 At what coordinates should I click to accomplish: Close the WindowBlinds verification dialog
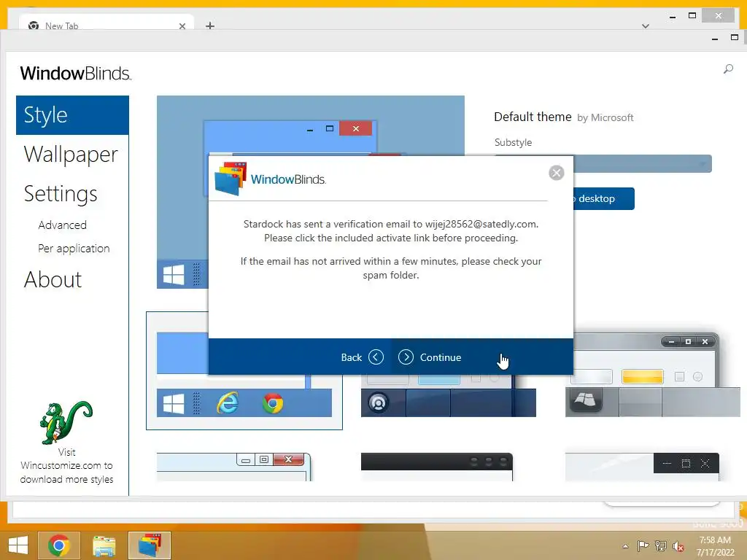[x=556, y=172]
